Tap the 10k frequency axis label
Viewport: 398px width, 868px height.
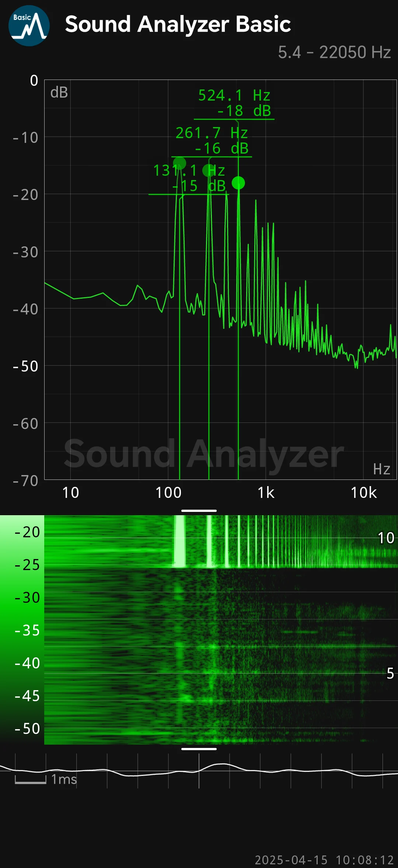pos(363,493)
